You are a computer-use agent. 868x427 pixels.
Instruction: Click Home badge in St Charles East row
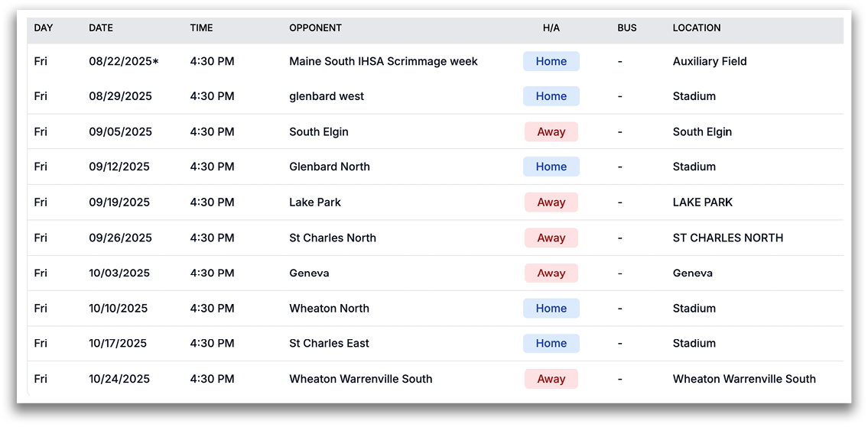coord(551,344)
